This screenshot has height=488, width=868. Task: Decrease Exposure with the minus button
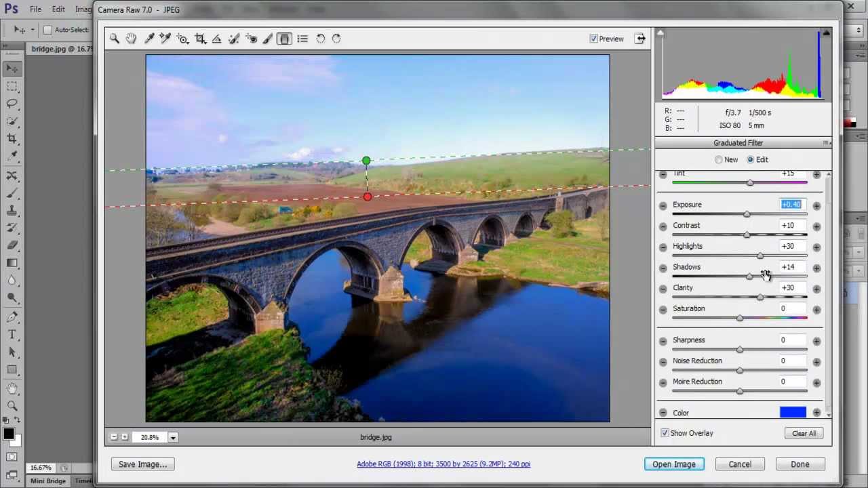click(663, 206)
